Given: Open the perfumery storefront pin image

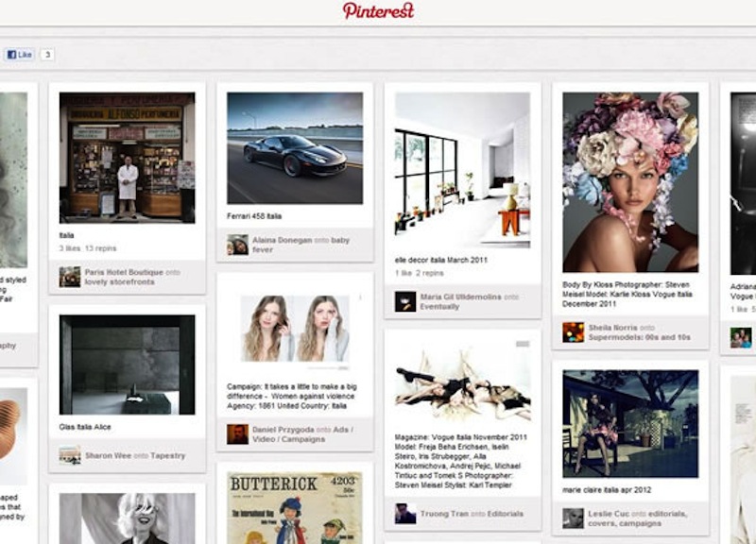Looking at the screenshot, I should (128, 158).
